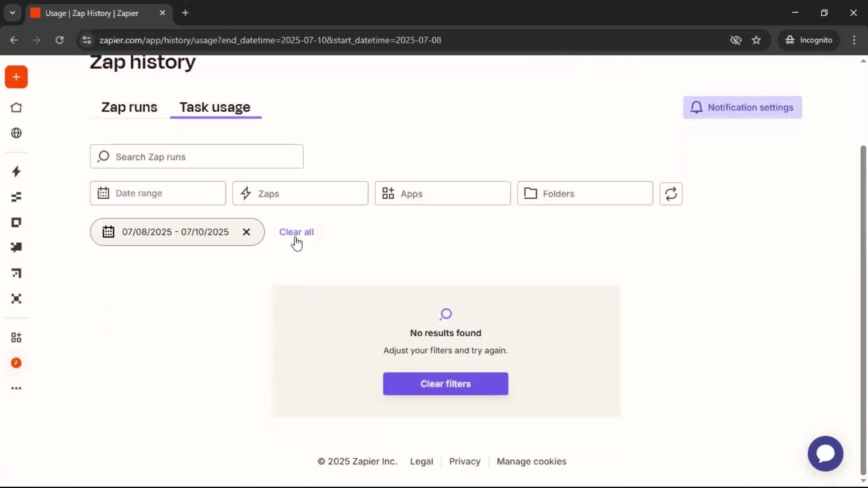Click the © 2025 Zapier Inc. text
Viewport: 868px width, 488px height.
[357, 461]
